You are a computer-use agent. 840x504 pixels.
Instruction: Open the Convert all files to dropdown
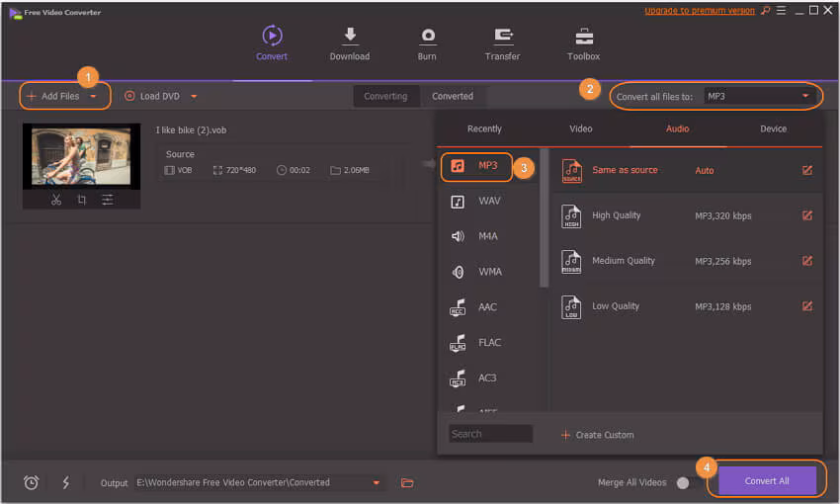[x=759, y=97]
